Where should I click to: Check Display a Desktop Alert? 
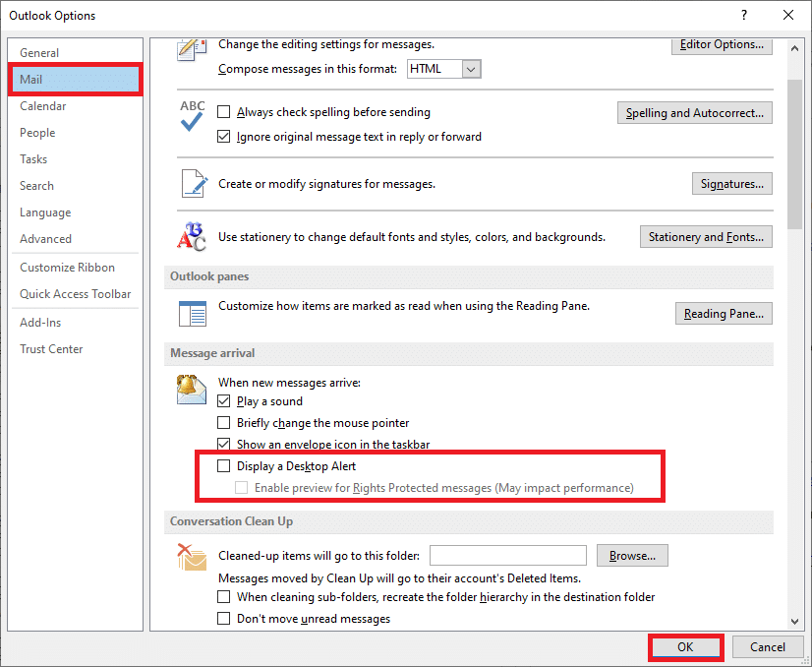pyautogui.click(x=224, y=466)
